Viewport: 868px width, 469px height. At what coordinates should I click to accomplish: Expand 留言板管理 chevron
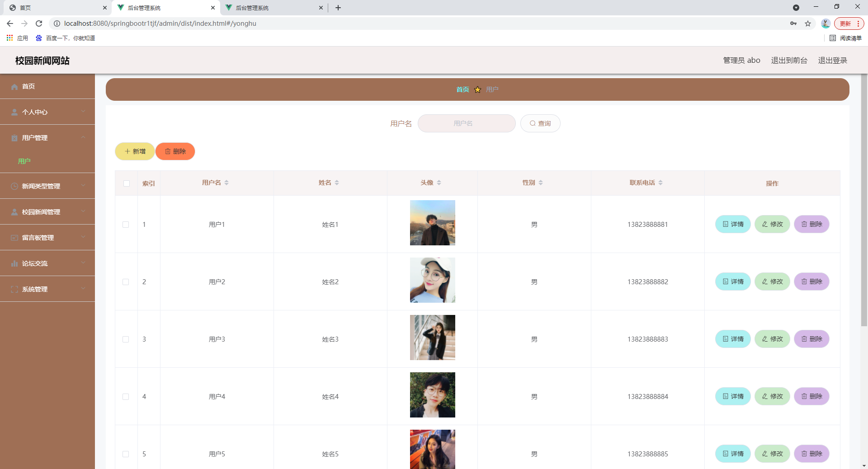(83, 237)
